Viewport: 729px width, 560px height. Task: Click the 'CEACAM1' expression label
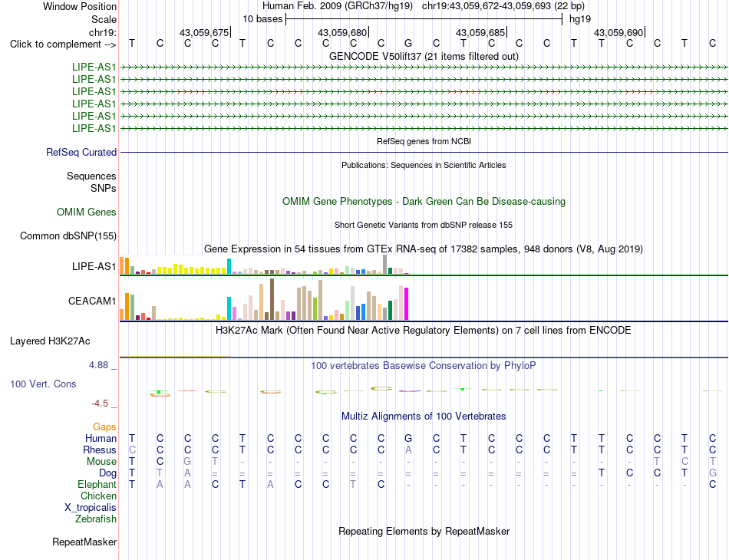91,301
